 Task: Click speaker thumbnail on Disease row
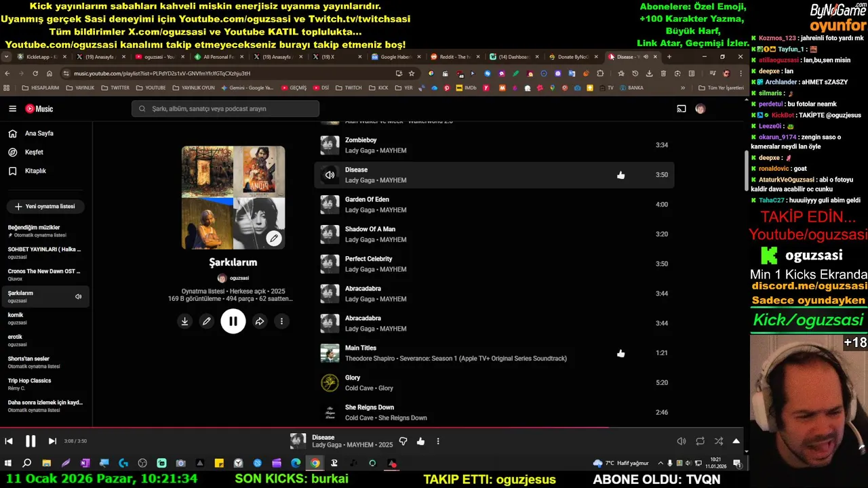tap(330, 175)
